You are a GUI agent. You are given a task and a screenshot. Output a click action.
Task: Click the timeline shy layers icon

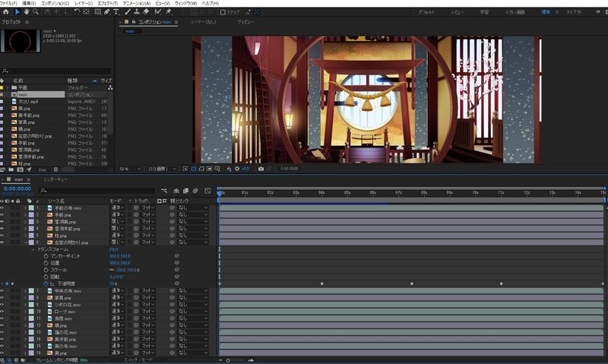tap(176, 191)
